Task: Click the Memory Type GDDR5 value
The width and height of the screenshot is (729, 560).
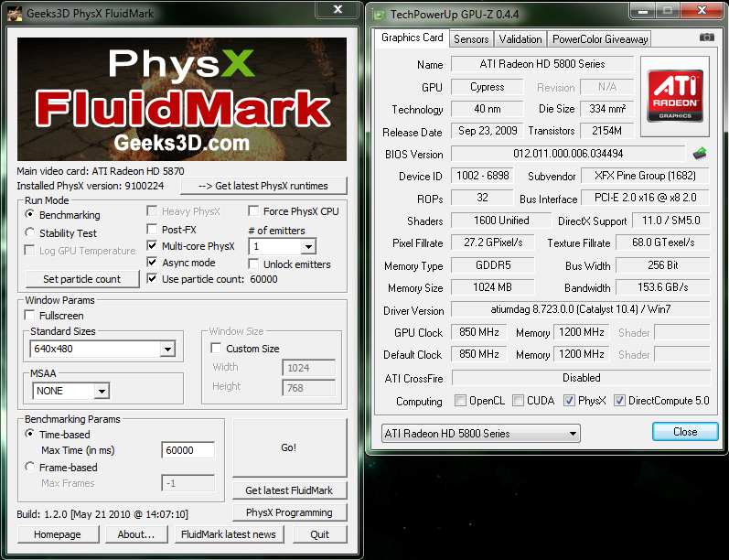Action: (x=493, y=265)
